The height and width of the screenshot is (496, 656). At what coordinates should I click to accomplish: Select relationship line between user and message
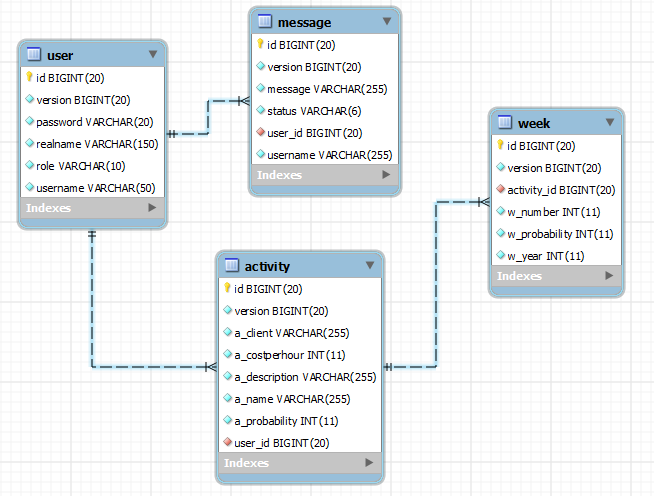(208, 117)
